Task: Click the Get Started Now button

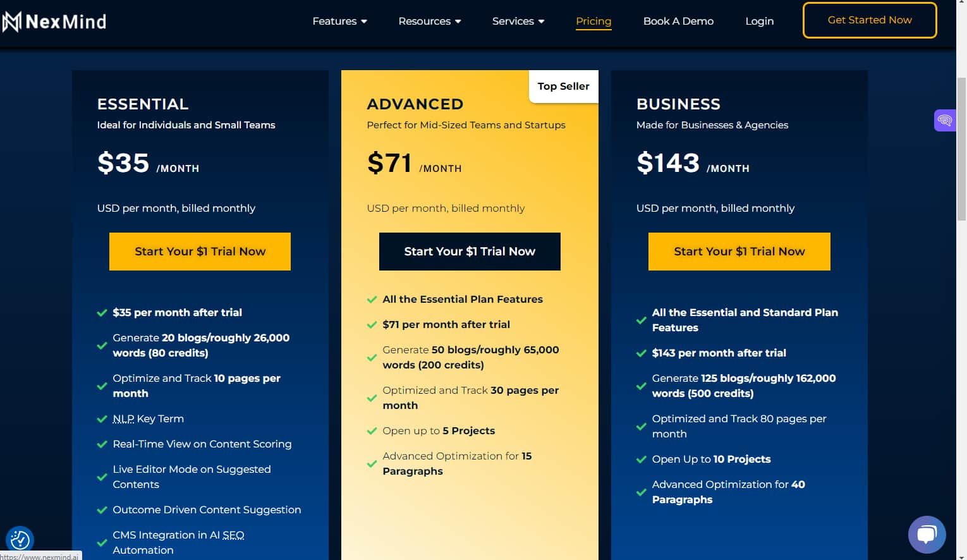Action: 869,20
